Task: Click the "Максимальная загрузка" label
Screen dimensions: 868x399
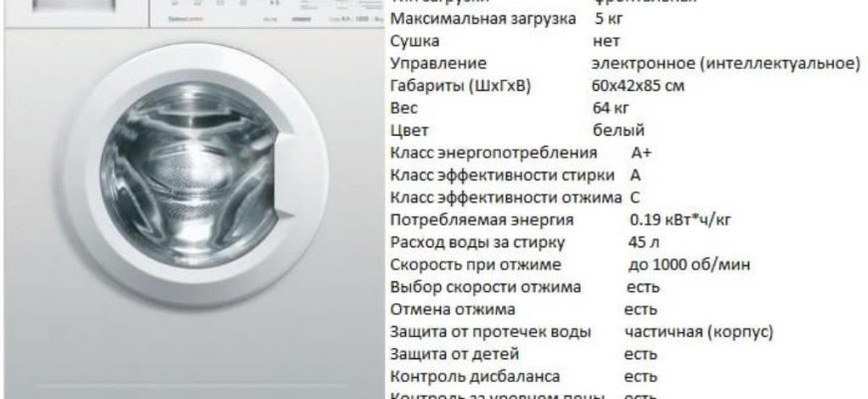Action: coord(469,19)
